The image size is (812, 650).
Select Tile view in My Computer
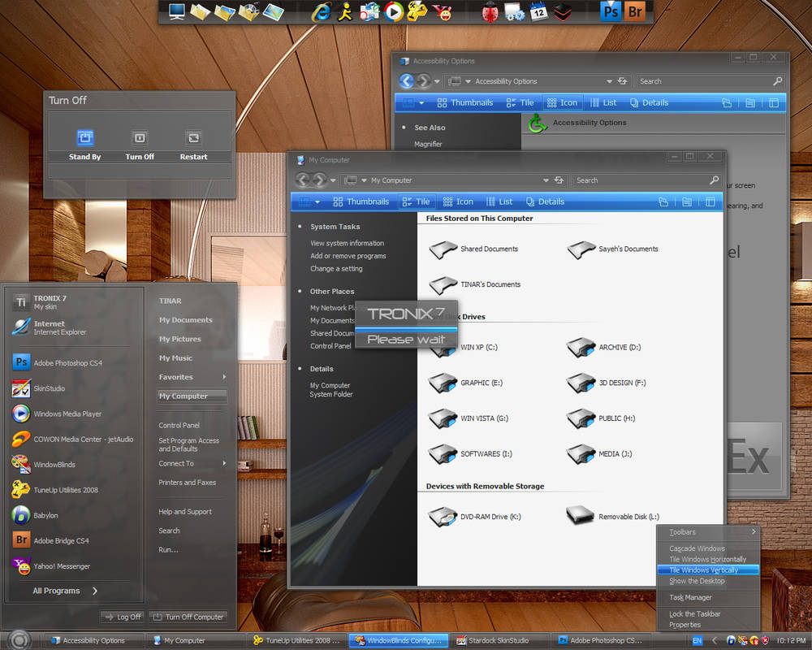point(417,201)
